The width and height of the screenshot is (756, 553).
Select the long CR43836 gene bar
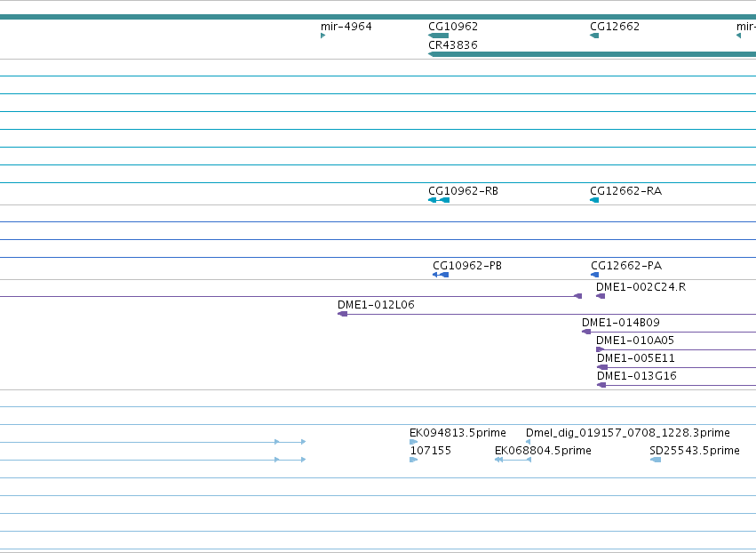tap(592, 54)
